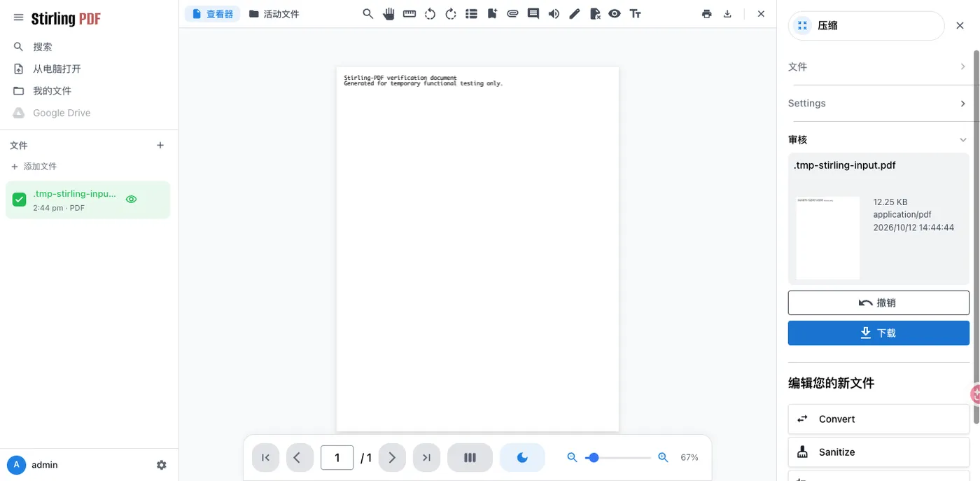The height and width of the screenshot is (481, 980).
Task: Click the PDF thumbnail in the review panel
Action: 828,238
